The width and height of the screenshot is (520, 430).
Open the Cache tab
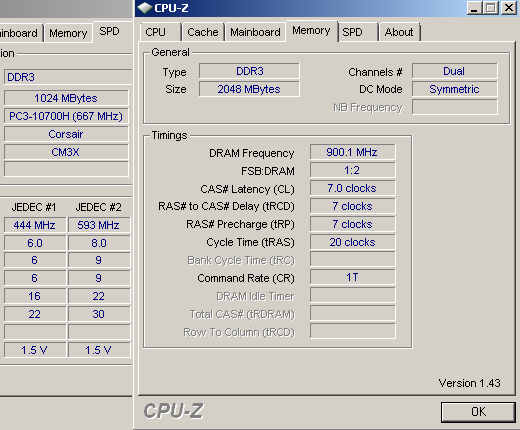203,32
